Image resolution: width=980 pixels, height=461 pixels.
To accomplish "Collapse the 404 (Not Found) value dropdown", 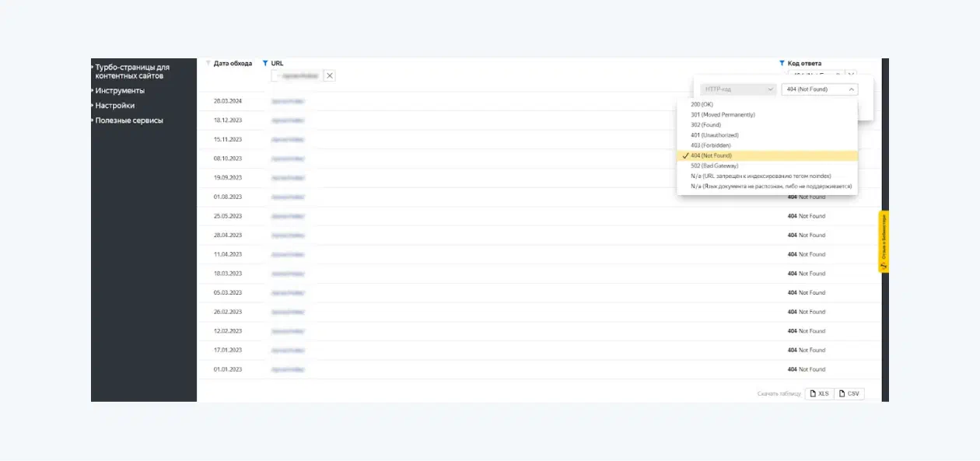I will click(820, 89).
